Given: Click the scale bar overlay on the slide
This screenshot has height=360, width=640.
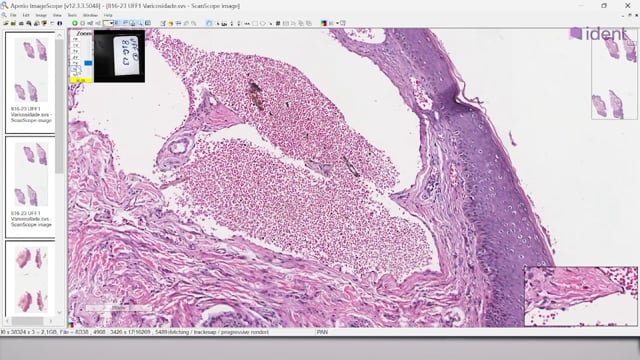Looking at the screenshot, I should tap(118, 308).
